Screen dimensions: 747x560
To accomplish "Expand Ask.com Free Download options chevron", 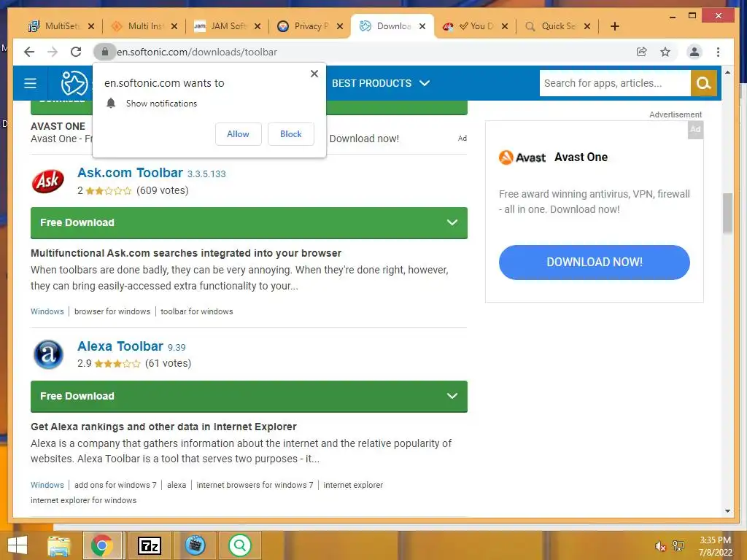I will [452, 222].
